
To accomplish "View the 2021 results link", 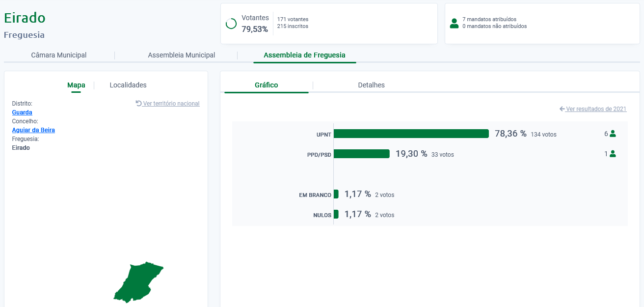I will tap(596, 109).
